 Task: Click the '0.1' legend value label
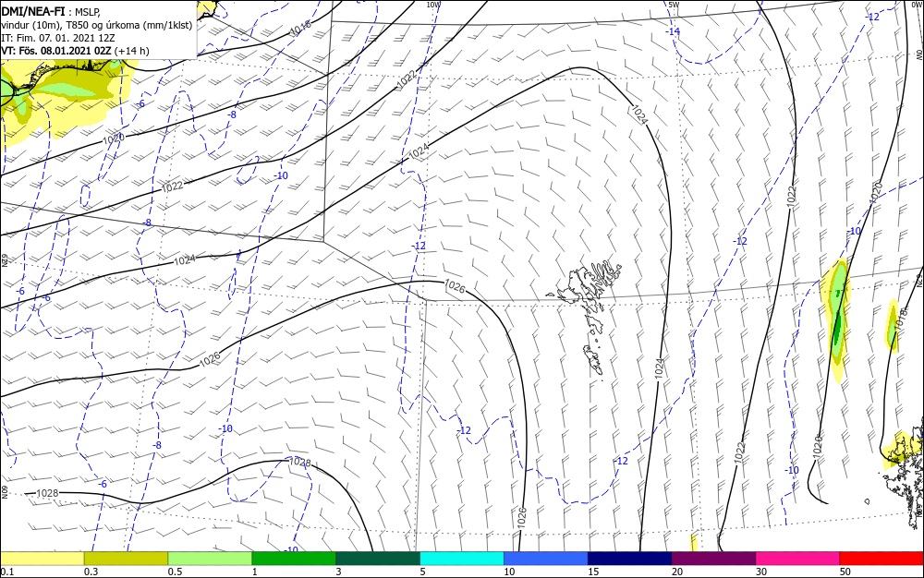[6, 572]
